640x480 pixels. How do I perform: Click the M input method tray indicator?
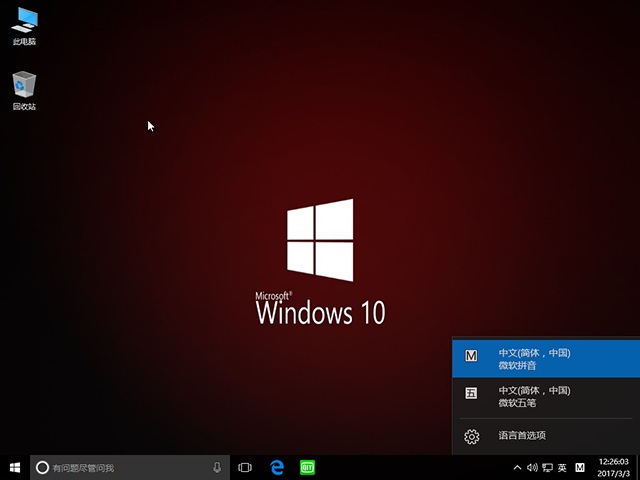580,467
